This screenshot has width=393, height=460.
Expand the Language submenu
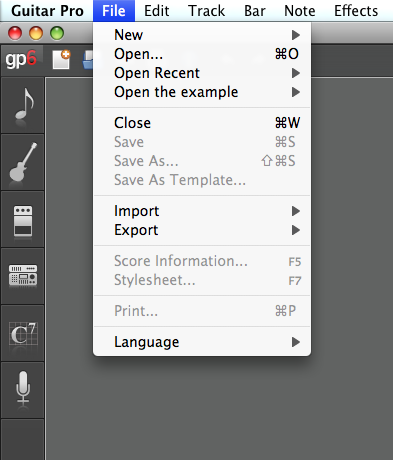(202, 342)
